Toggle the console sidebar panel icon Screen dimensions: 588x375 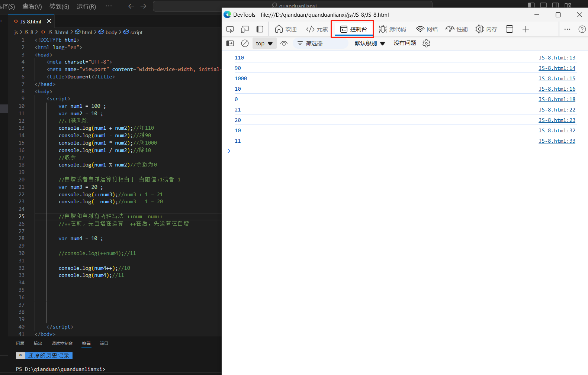(230, 43)
